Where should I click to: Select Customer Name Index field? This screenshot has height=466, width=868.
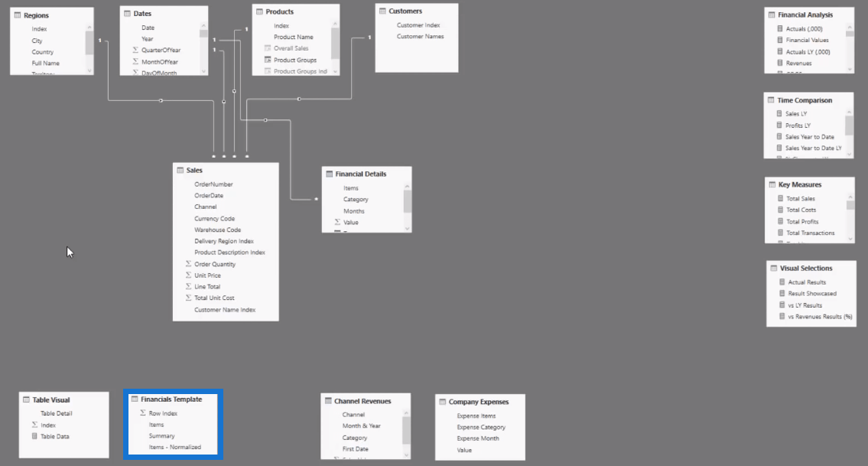(x=225, y=310)
